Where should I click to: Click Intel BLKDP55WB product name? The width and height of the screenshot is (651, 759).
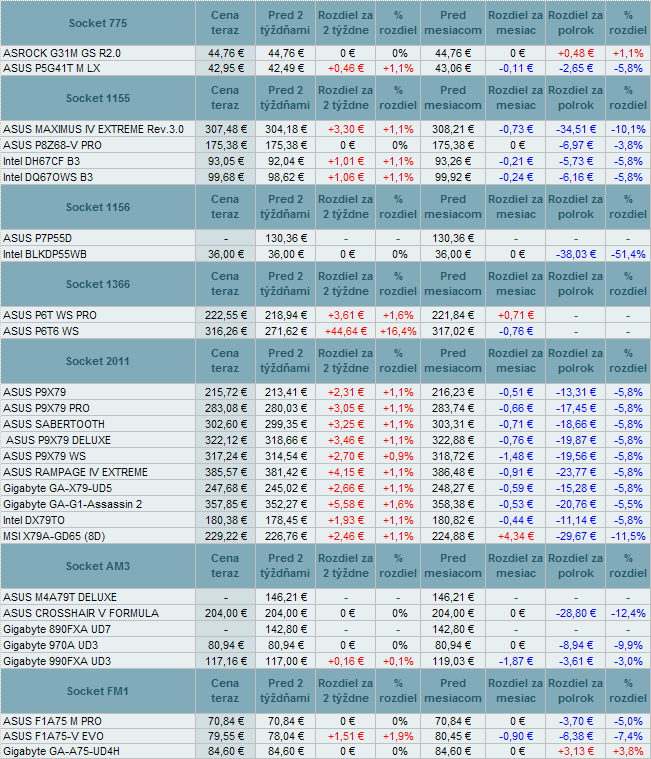45,254
